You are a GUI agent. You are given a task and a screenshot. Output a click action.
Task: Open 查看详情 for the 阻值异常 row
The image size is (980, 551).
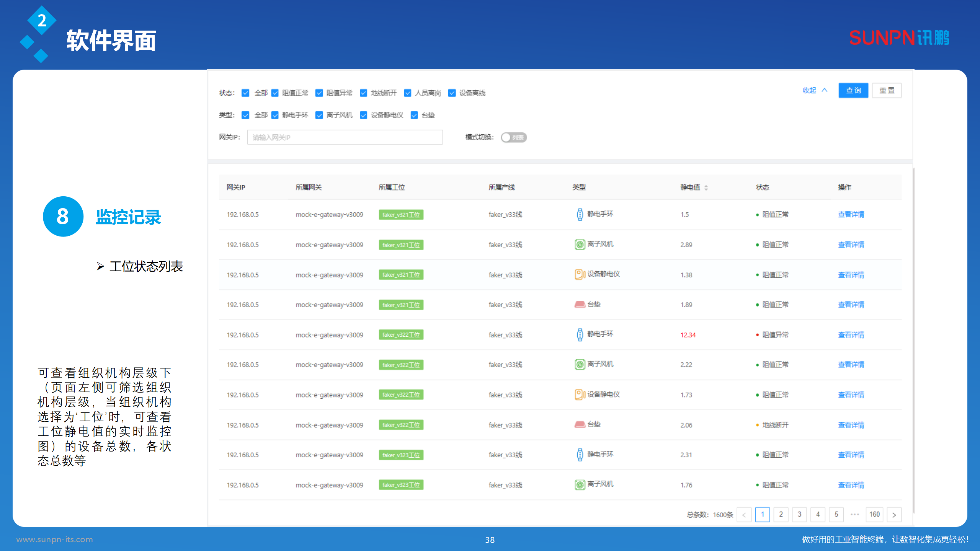click(x=851, y=335)
